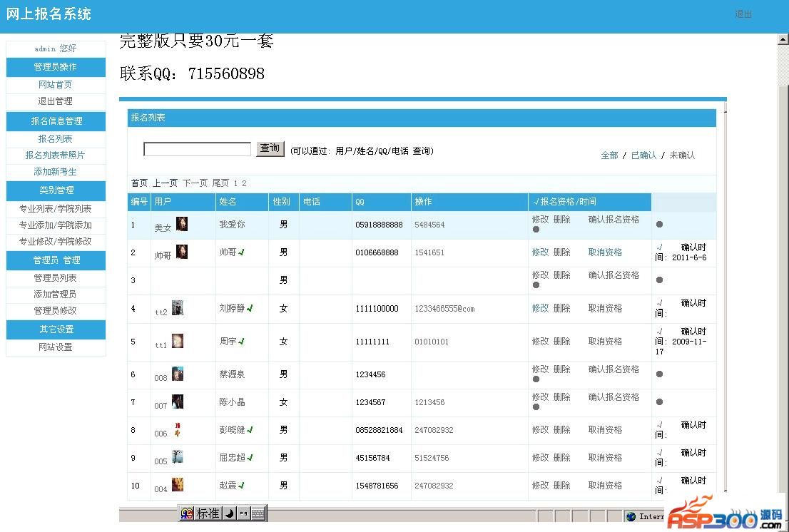
Task: Click the page vertical scrollbar up arrow
Action: click(783, 40)
